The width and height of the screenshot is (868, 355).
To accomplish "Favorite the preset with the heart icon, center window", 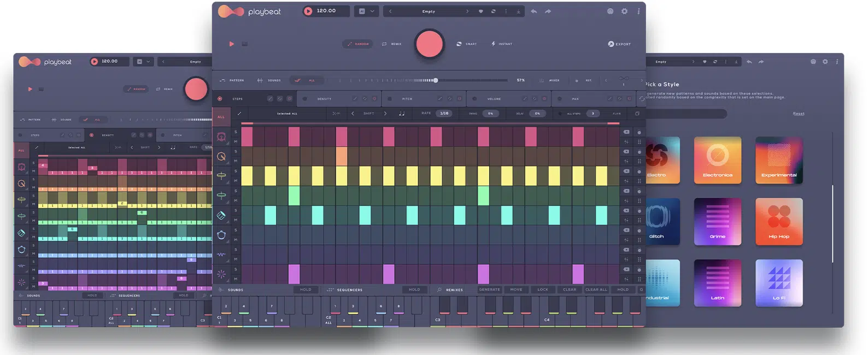I will (481, 11).
